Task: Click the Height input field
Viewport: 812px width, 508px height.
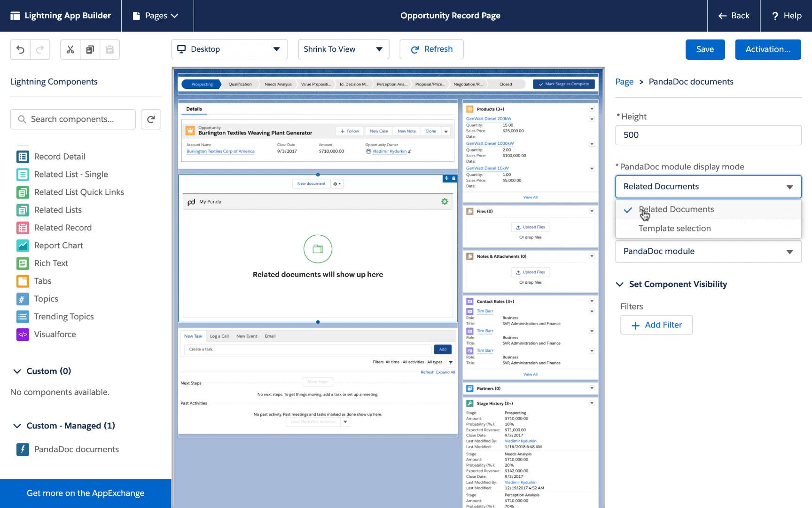Action: [708, 135]
